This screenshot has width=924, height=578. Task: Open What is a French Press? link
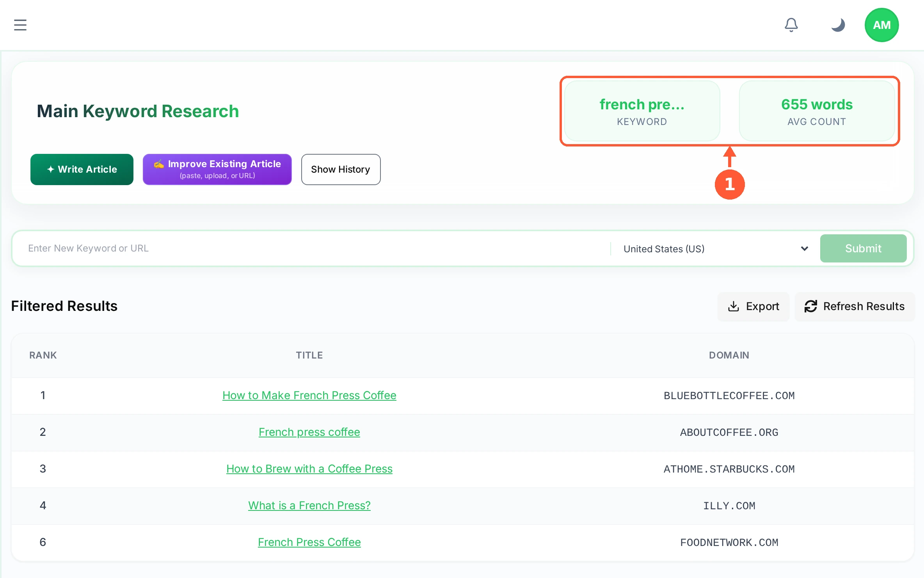tap(309, 505)
